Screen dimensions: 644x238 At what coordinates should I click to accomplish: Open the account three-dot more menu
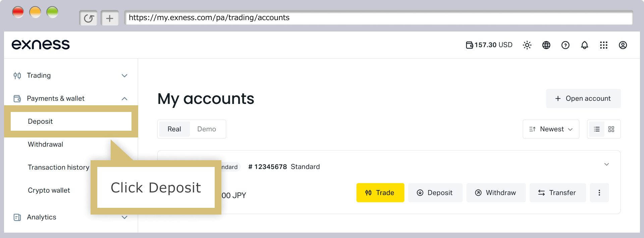pyautogui.click(x=599, y=193)
